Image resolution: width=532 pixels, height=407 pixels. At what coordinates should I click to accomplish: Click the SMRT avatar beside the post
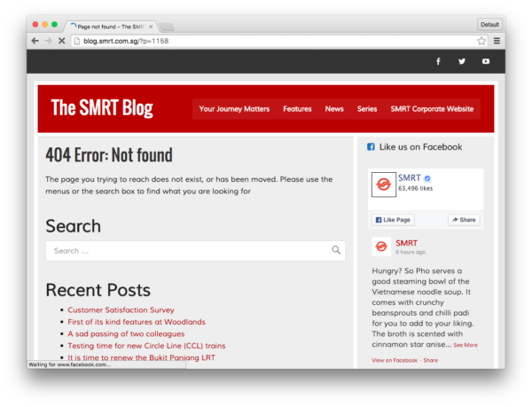[x=381, y=247]
